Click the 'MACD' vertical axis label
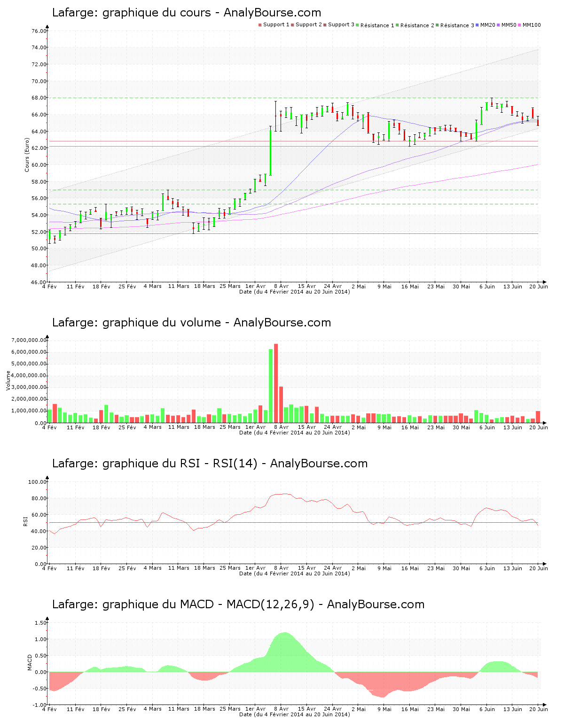This screenshot has width=564, height=728. pos(30,662)
